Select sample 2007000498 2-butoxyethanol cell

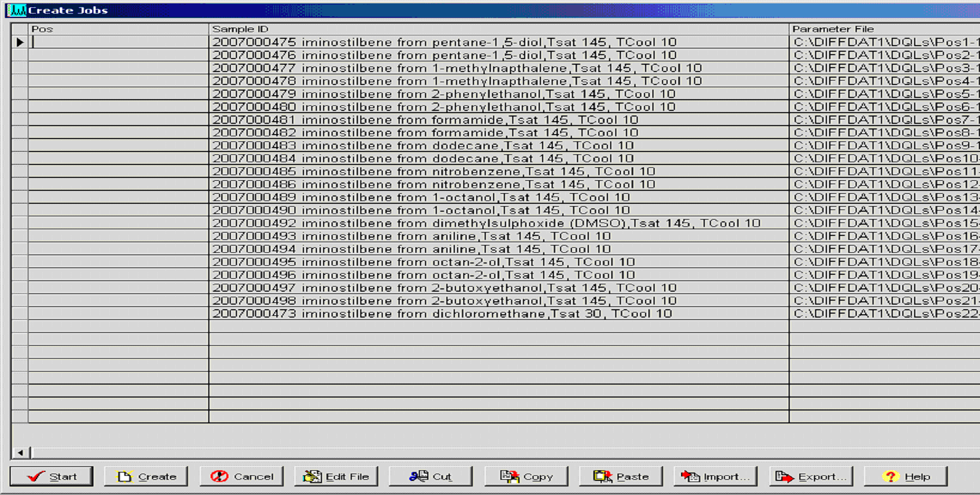click(x=499, y=301)
